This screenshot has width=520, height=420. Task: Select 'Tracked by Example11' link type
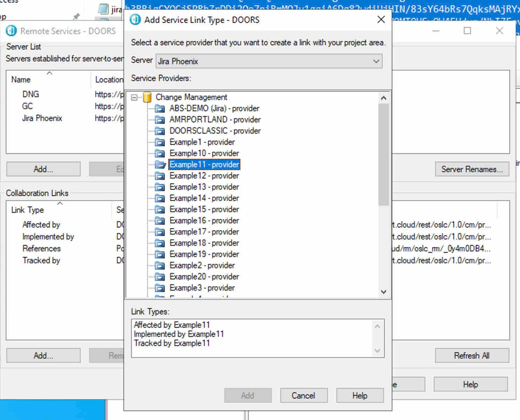point(172,343)
